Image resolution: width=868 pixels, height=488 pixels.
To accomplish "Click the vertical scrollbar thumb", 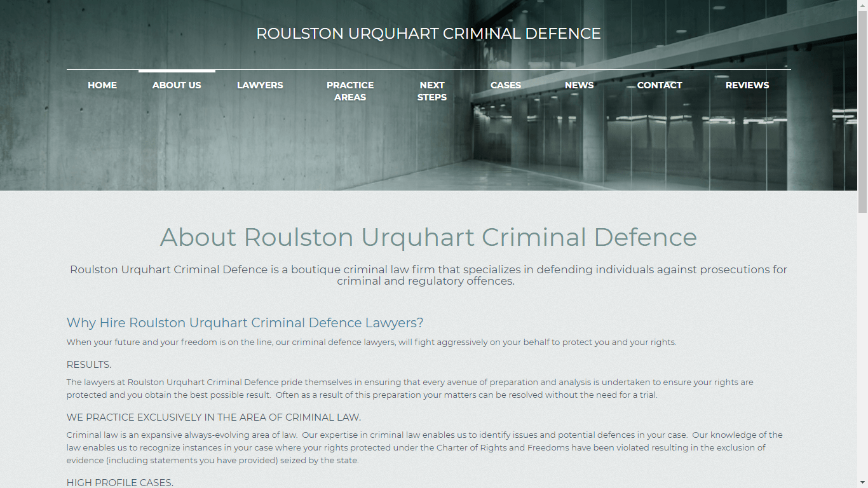I will 862,108.
